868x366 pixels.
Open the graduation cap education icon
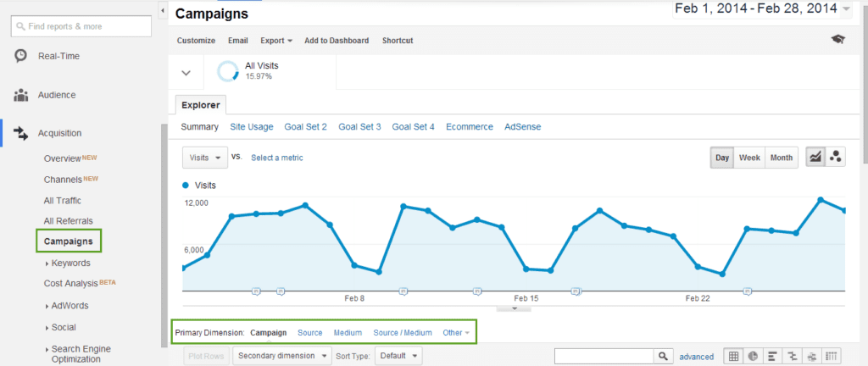(x=838, y=39)
